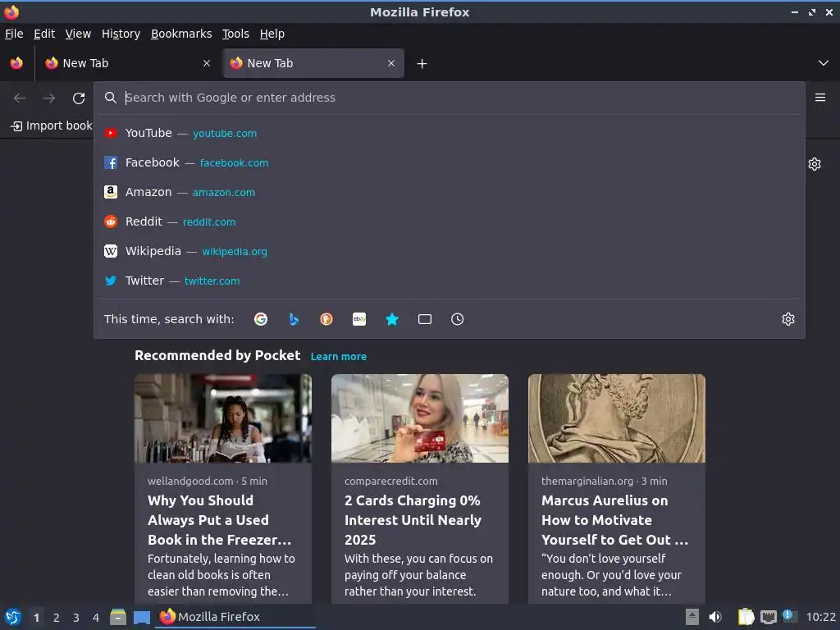Click Import bookmarks toolbar button

pos(52,126)
